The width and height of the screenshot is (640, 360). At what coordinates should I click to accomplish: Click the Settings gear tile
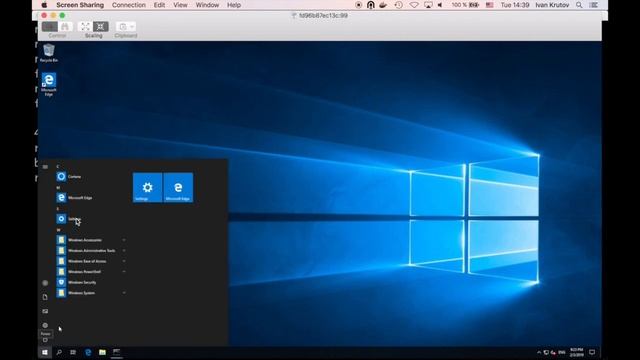pos(147,187)
